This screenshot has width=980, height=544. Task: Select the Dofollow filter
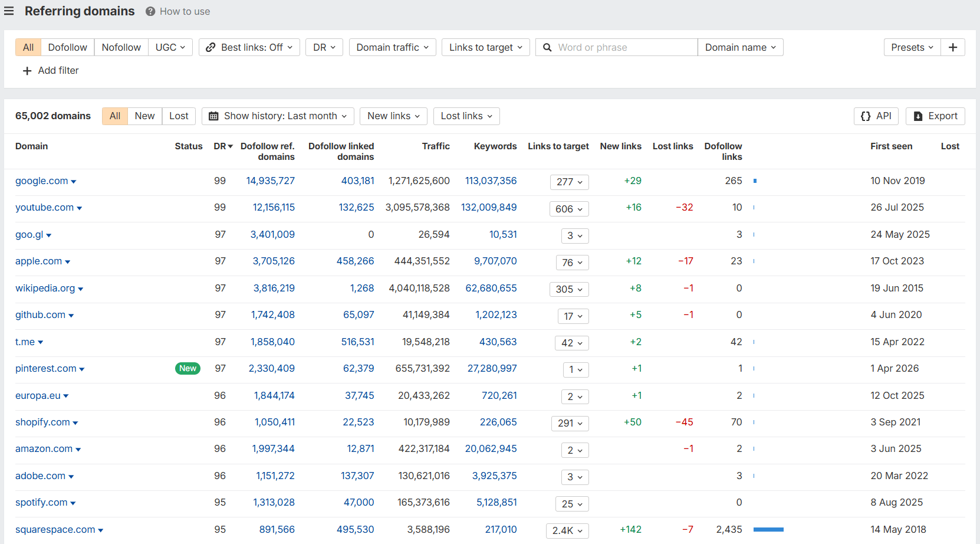click(68, 47)
